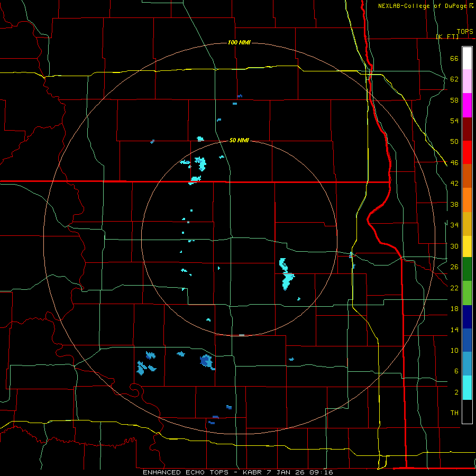Click the '6' legend value
The height and width of the screenshot is (476, 476).
(456, 371)
